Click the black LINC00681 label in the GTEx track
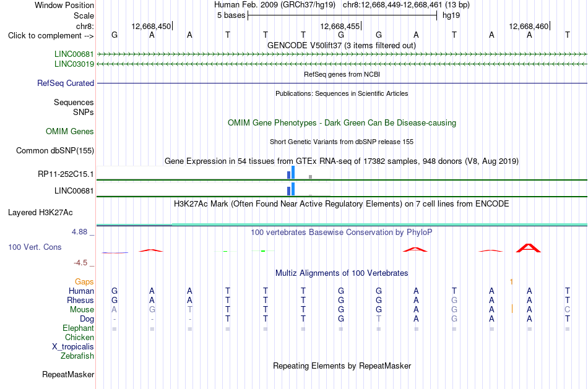The width and height of the screenshot is (588, 389). point(74,190)
